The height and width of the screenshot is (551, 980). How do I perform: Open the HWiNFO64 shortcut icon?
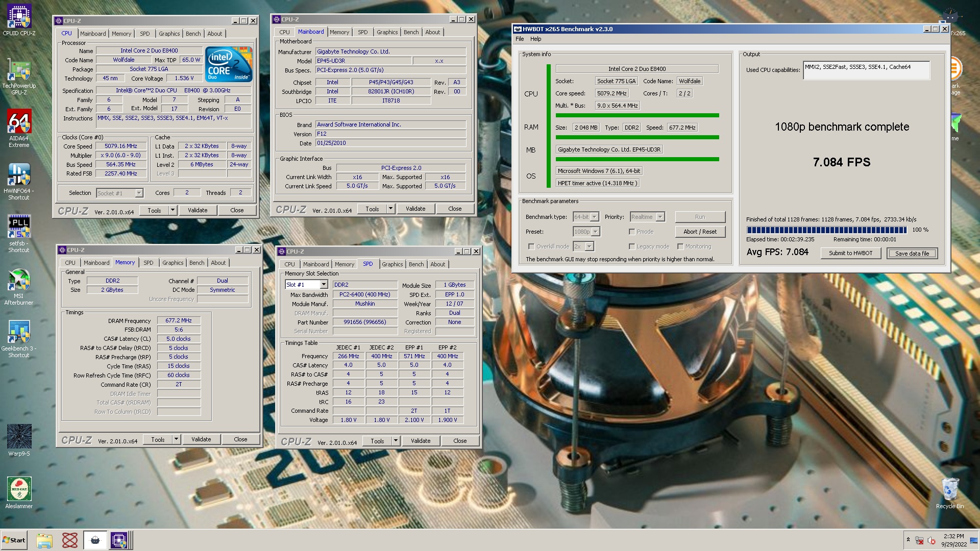click(x=19, y=181)
